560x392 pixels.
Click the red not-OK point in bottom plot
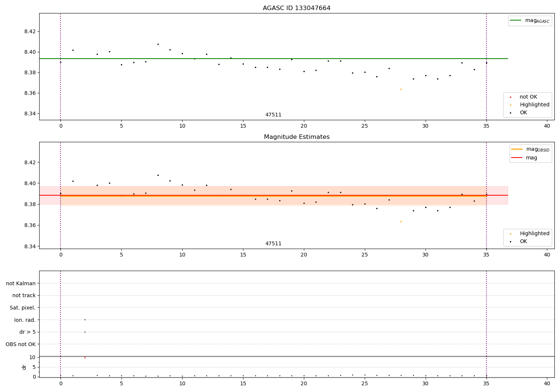[x=85, y=358]
